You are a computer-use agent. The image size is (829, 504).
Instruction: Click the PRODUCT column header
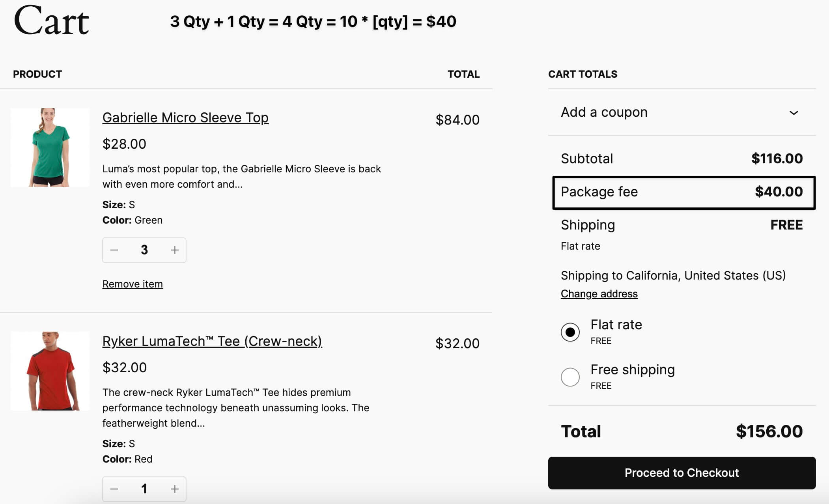click(37, 74)
